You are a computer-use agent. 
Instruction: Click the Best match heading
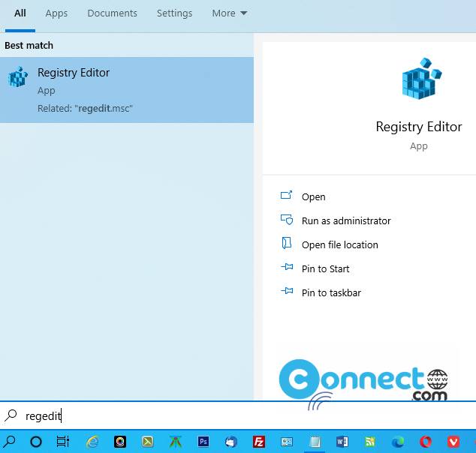(29, 46)
